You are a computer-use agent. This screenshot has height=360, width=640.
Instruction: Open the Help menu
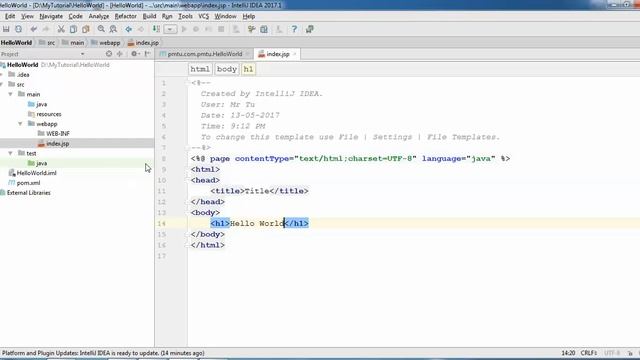[x=249, y=16]
